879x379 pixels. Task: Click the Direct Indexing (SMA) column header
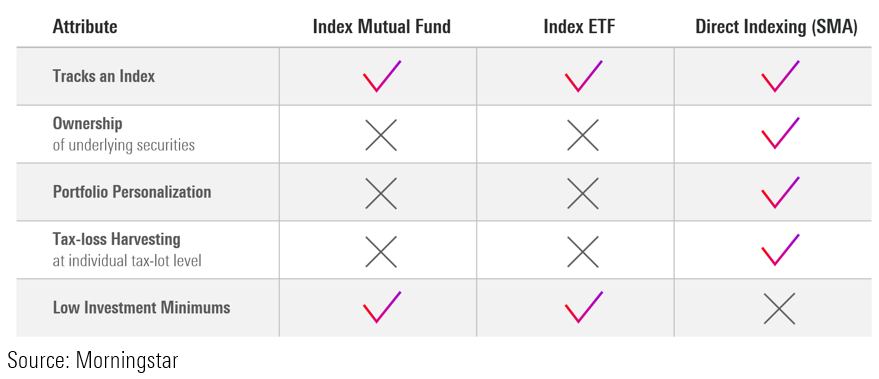click(776, 27)
